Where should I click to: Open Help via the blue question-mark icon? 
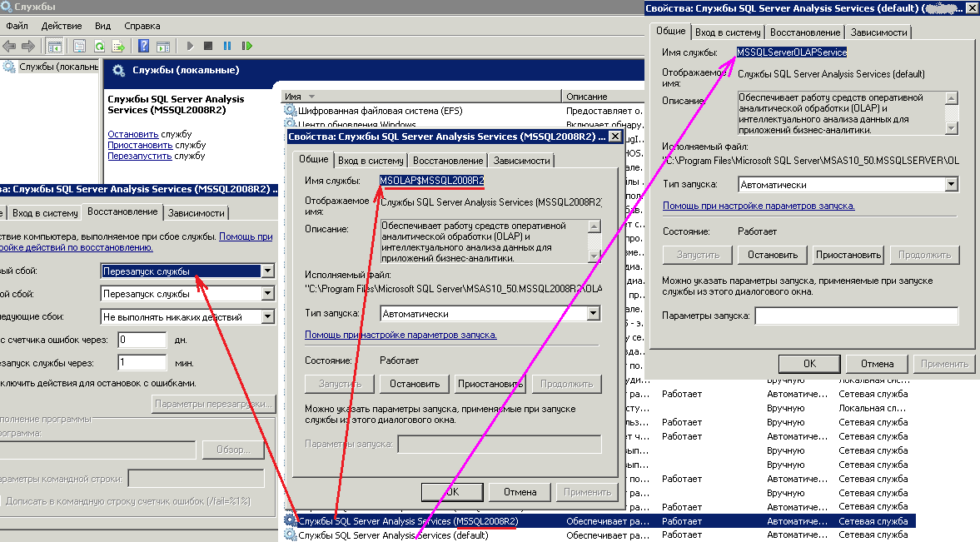tap(144, 46)
